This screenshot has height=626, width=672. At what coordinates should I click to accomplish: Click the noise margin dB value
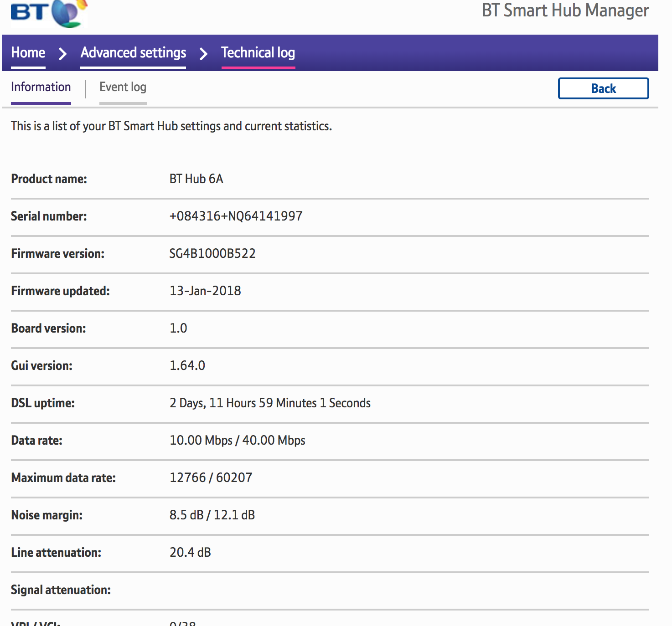[212, 515]
